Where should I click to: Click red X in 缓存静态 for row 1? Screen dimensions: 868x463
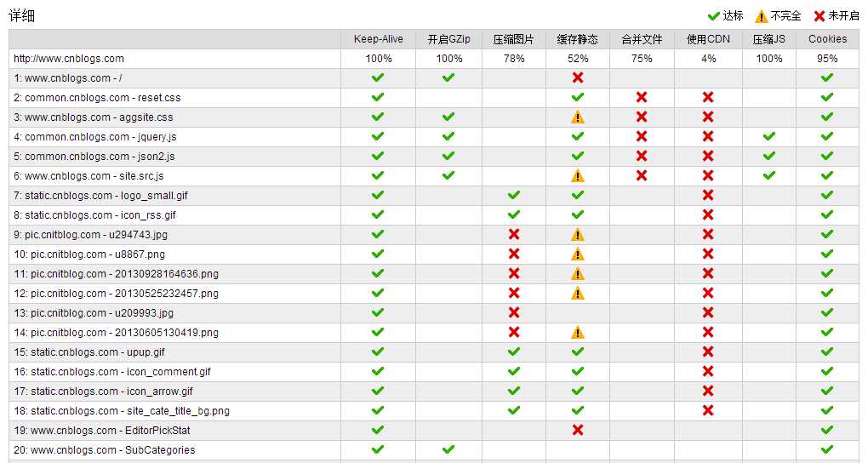point(578,77)
